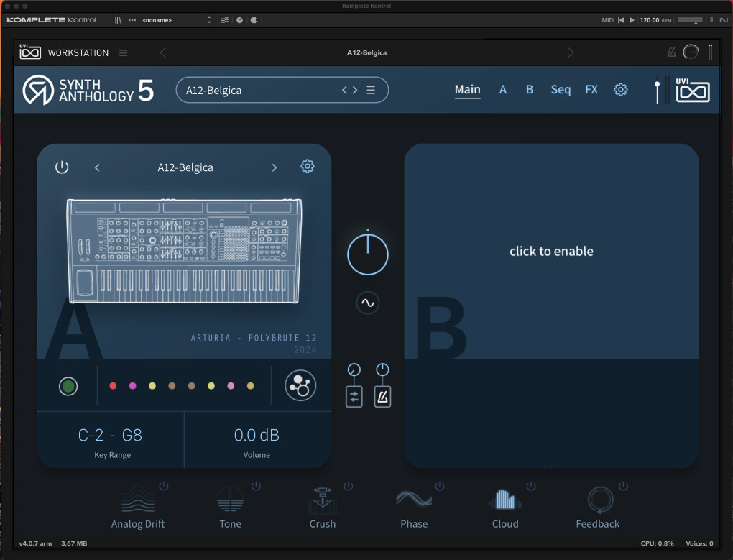
Task: Click the sine waveform icon between layers
Action: (x=368, y=303)
